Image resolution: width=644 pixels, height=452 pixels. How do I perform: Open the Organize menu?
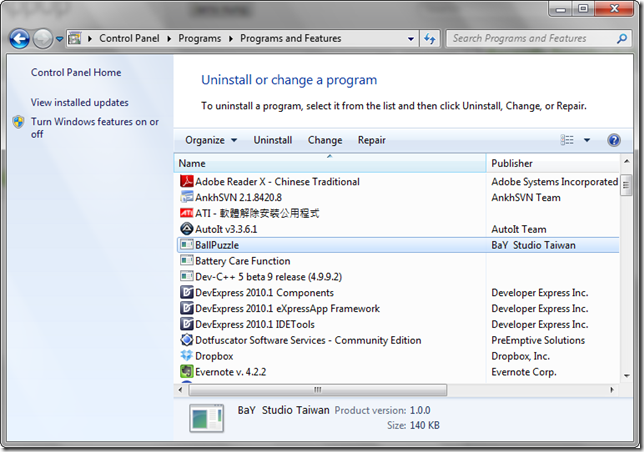coord(211,140)
